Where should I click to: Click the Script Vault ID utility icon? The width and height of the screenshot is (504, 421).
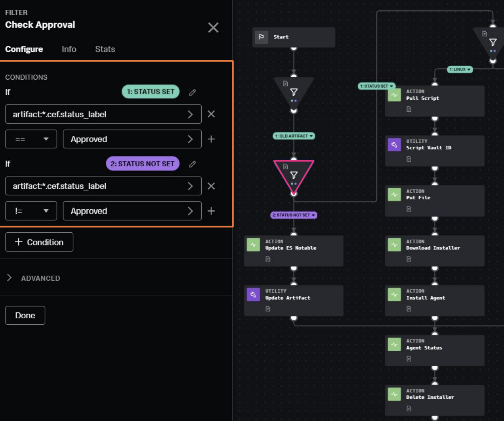point(394,145)
